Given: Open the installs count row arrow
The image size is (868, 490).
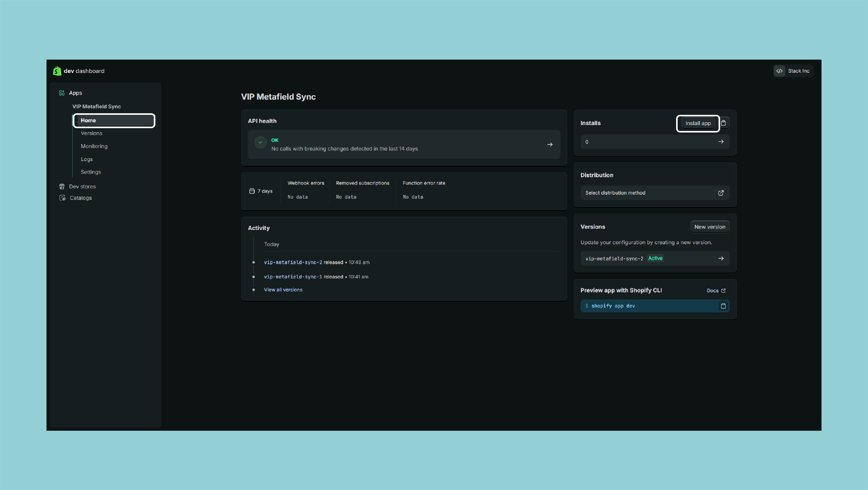Looking at the screenshot, I should [x=721, y=142].
